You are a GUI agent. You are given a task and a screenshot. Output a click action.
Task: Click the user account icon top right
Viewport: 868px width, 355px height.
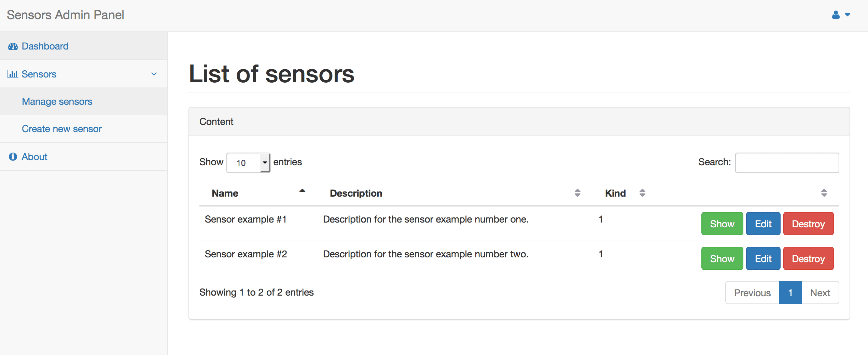(x=835, y=15)
